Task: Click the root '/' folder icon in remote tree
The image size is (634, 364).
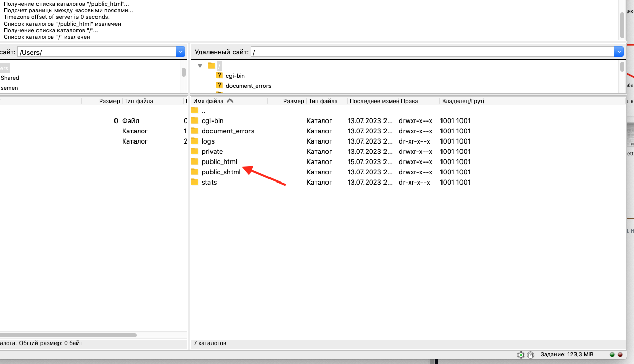Action: tap(212, 66)
